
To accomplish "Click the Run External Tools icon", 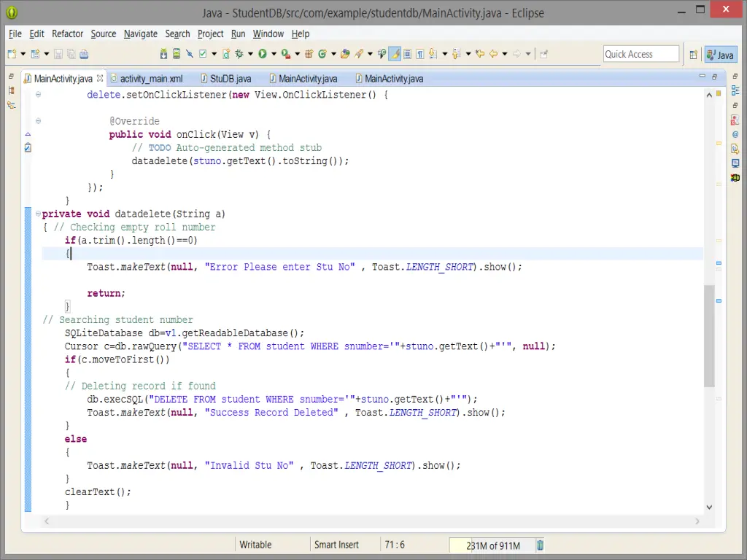I will point(286,54).
